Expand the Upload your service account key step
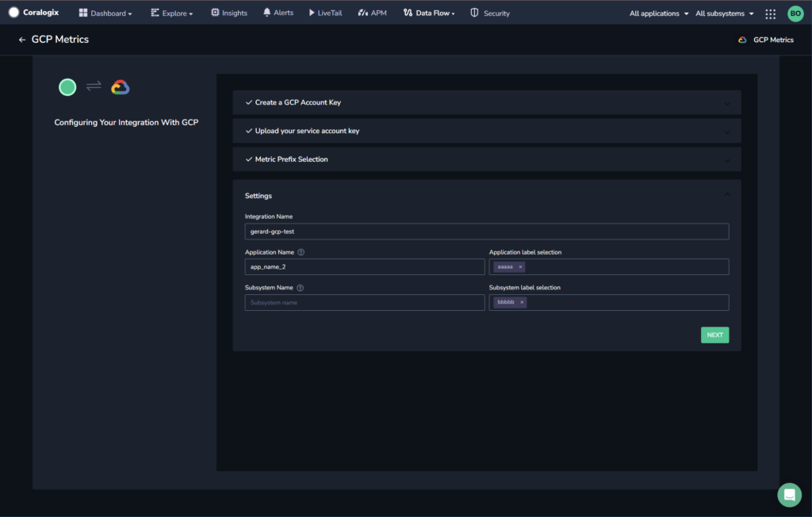This screenshot has height=517, width=812. tap(487, 131)
